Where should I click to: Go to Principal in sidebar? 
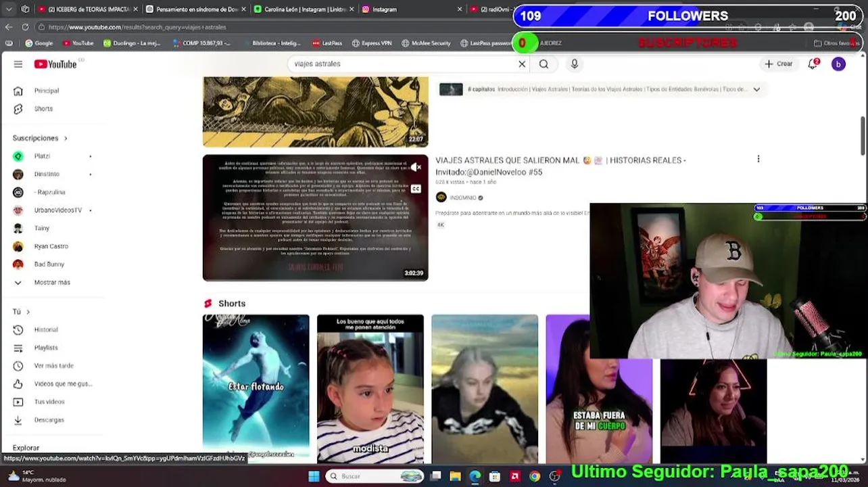click(46, 91)
